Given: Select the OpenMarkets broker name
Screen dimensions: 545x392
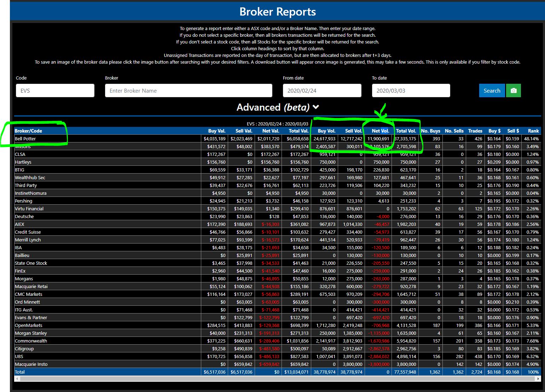Looking at the screenshot, I should click(28, 325).
